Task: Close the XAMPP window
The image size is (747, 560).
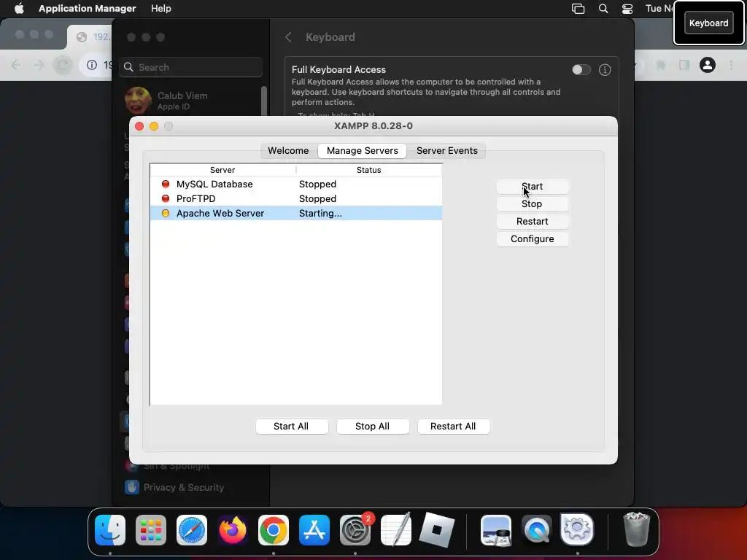Action: (139, 126)
